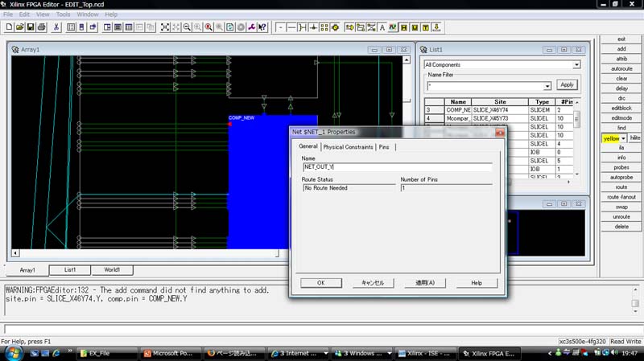644x361 pixels.
Task: Select the COMP_NE row in List1 table
Action: 499,110
